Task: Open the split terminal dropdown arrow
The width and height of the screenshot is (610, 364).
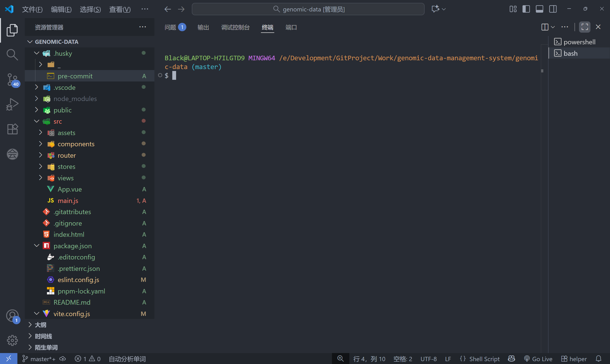Action: (553, 27)
